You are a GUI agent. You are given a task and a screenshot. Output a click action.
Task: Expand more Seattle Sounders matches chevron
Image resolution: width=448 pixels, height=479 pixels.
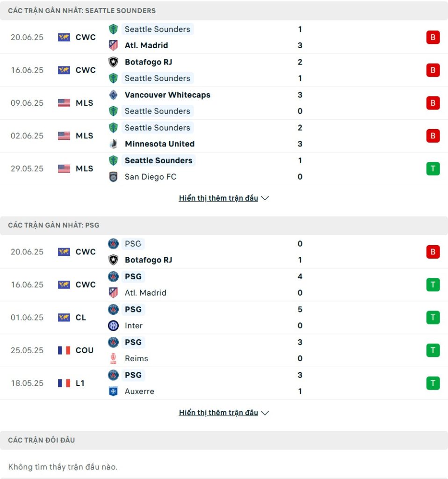click(265, 198)
